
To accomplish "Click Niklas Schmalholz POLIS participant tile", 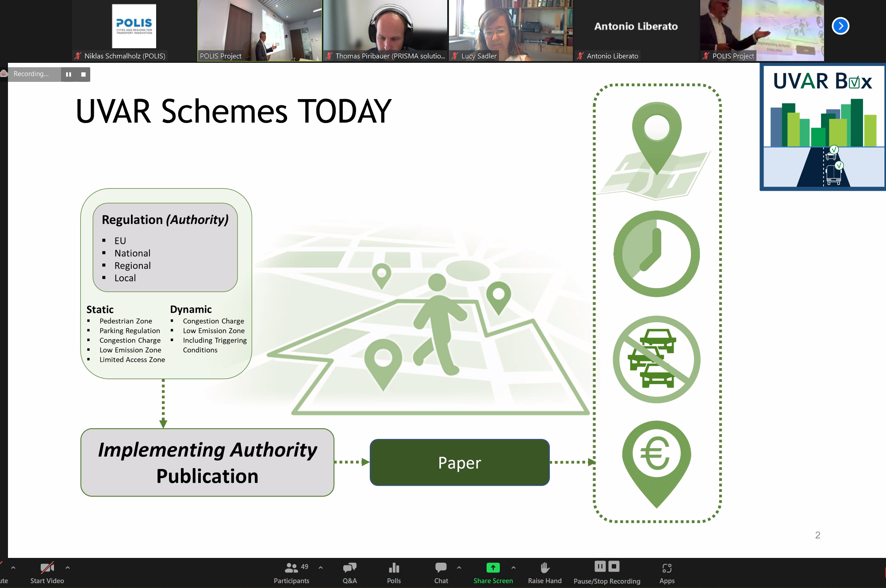I will pos(134,30).
